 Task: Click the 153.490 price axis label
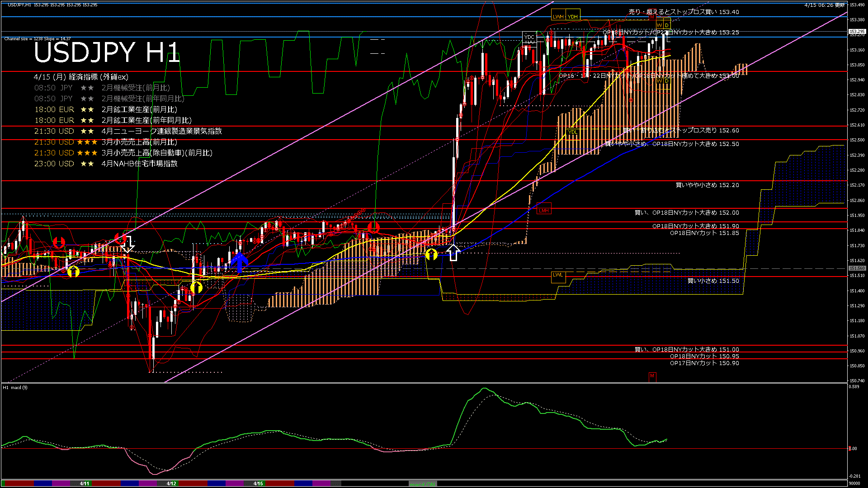click(857, 5)
